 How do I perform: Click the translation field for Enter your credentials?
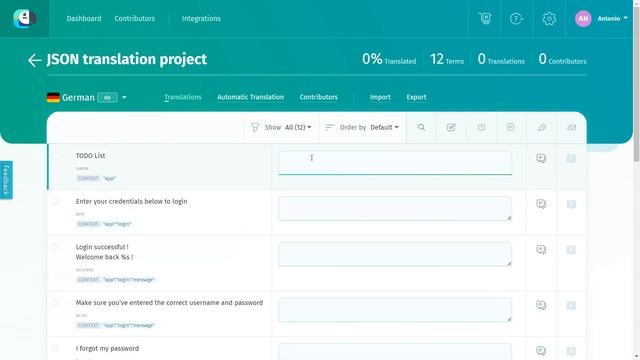pyautogui.click(x=395, y=209)
